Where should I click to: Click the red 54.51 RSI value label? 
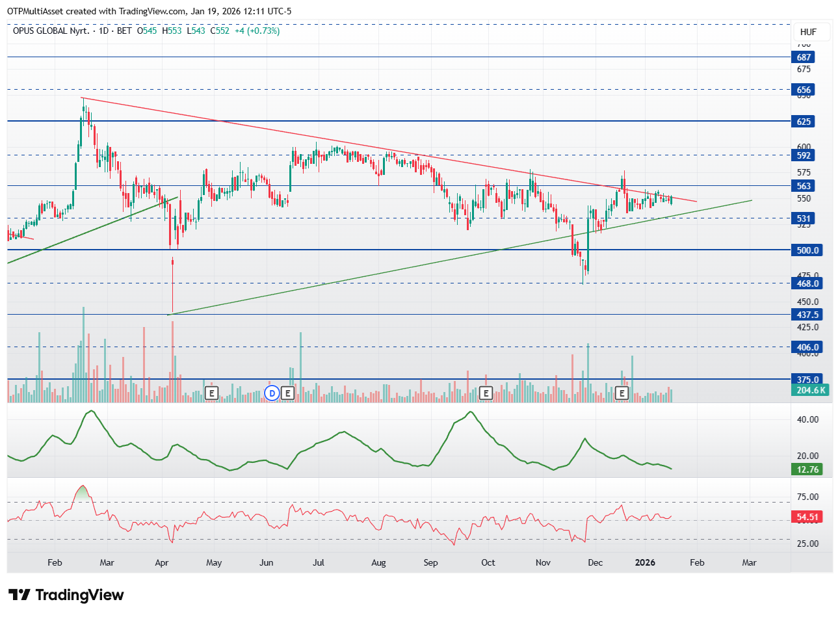tap(807, 517)
